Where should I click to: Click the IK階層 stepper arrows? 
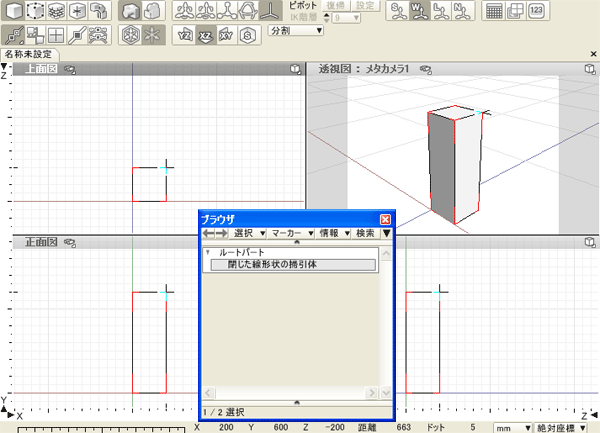(326, 18)
